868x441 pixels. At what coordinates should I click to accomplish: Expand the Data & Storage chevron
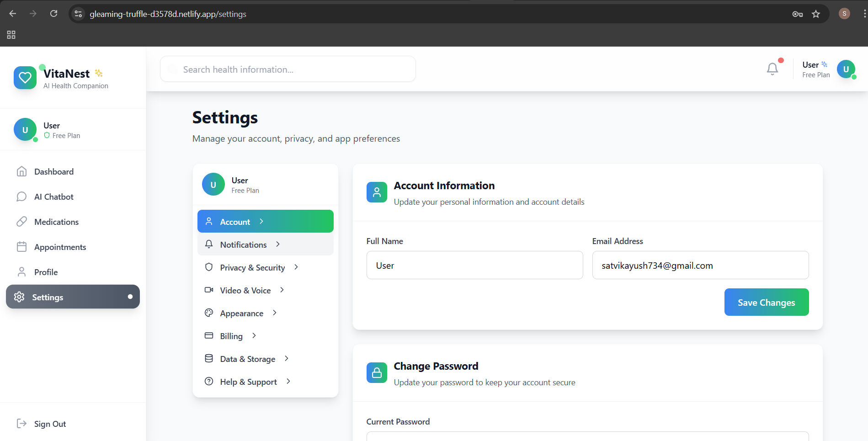287,358
